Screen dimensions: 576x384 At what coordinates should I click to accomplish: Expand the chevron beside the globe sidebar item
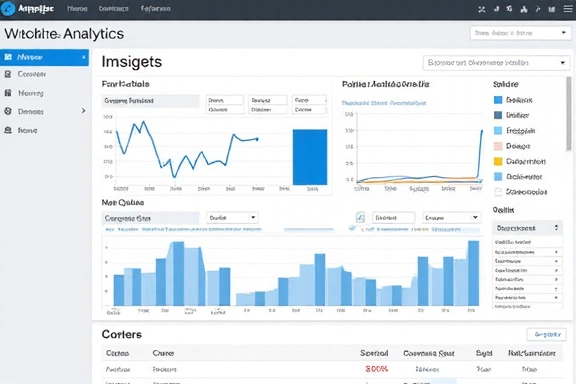83,111
